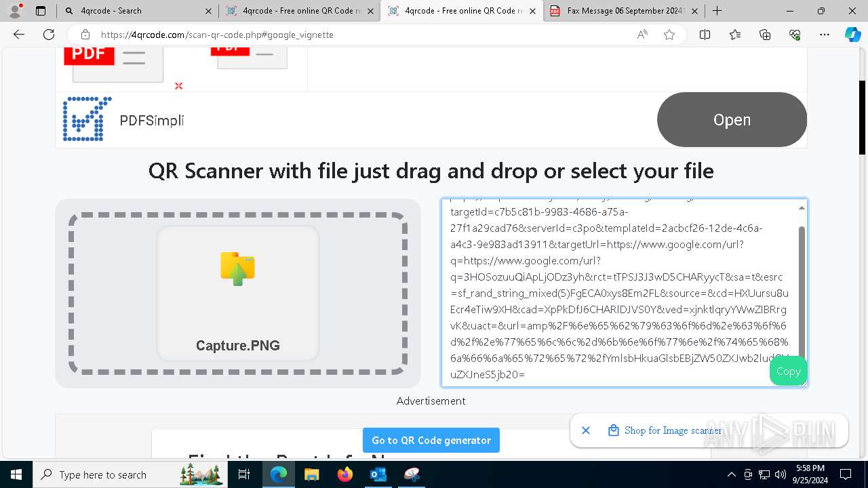
Task: Add this page to favorites
Action: [669, 35]
